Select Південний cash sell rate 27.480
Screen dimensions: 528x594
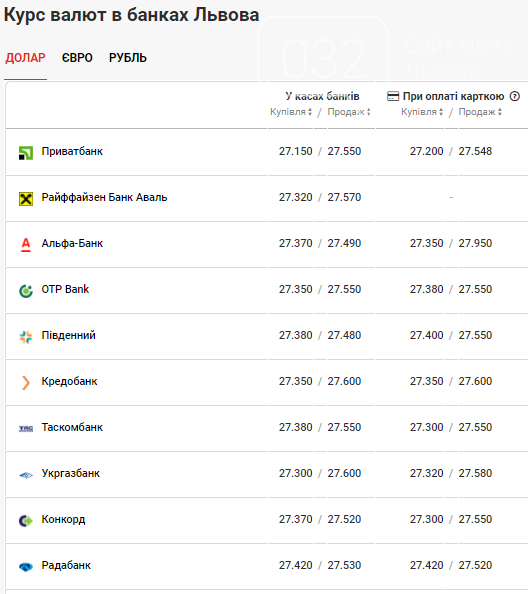[344, 335]
